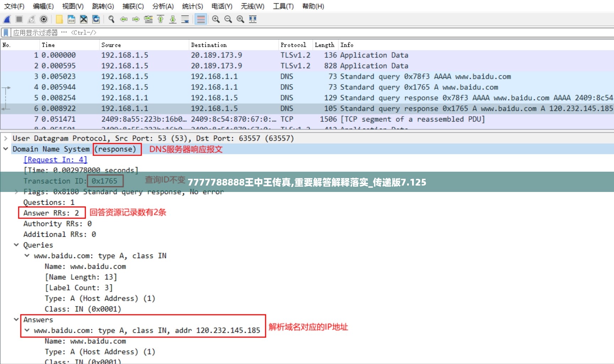Open the 工具(T) menu
Screen dimensions: 614x364
click(283, 6)
